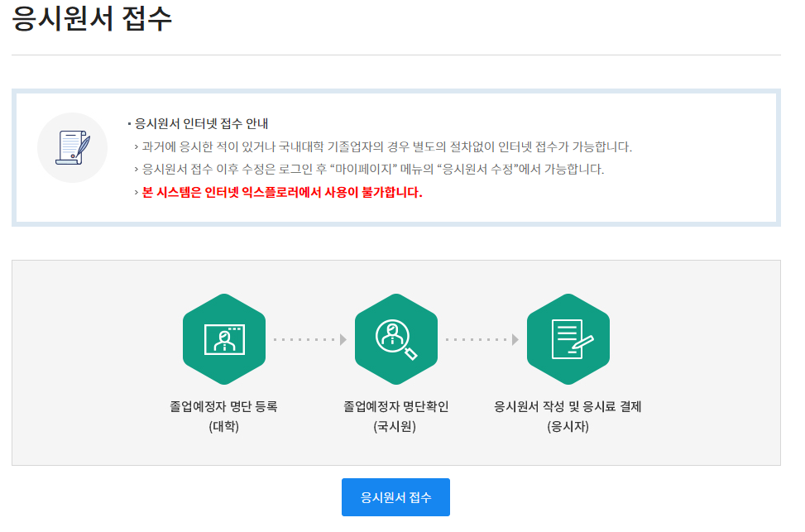Click the line about 마이페이지 응시원서 수정
This screenshot has width=805, height=532.
point(373,170)
